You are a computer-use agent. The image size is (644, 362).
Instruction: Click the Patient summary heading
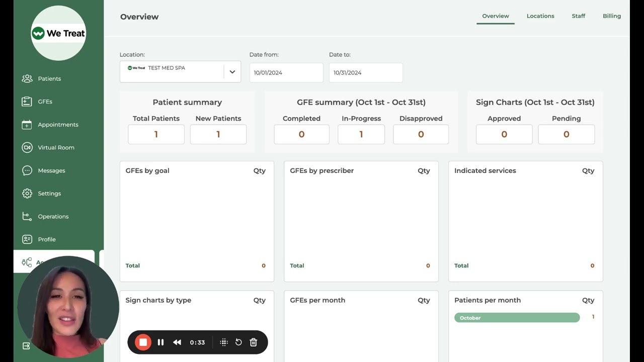[x=187, y=102]
